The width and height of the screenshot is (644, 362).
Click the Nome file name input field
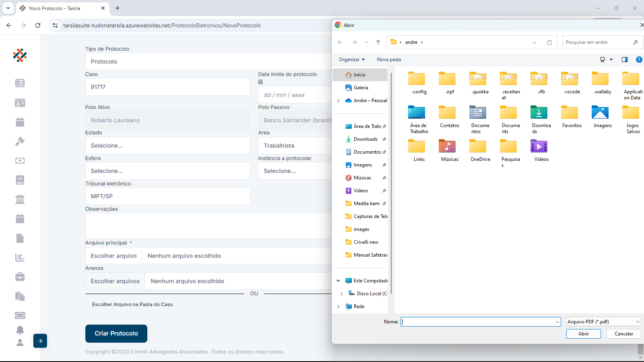(477, 322)
